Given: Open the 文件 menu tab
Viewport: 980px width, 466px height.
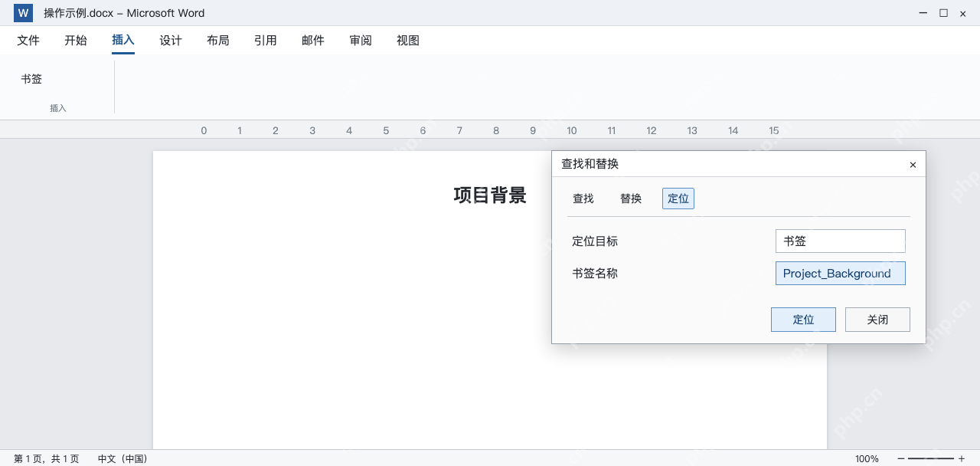Looking at the screenshot, I should (28, 41).
